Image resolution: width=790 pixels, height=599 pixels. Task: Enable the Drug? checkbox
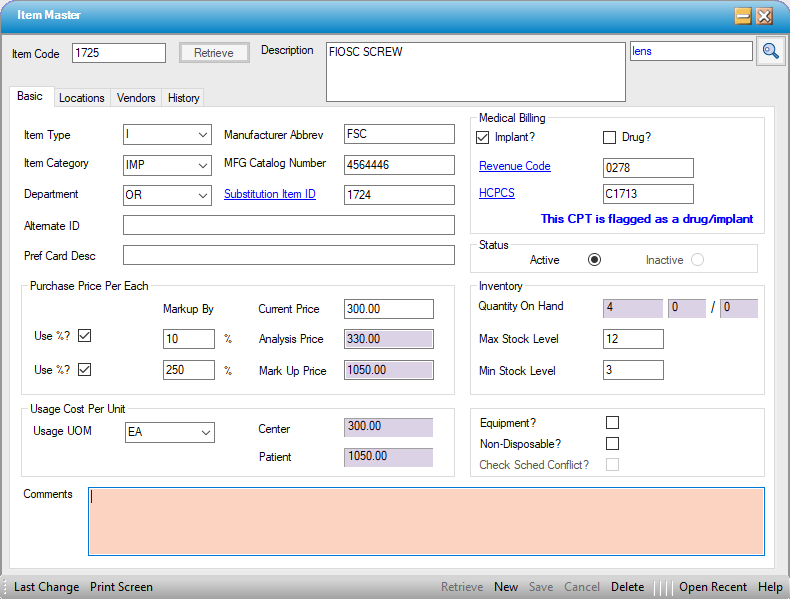point(609,137)
